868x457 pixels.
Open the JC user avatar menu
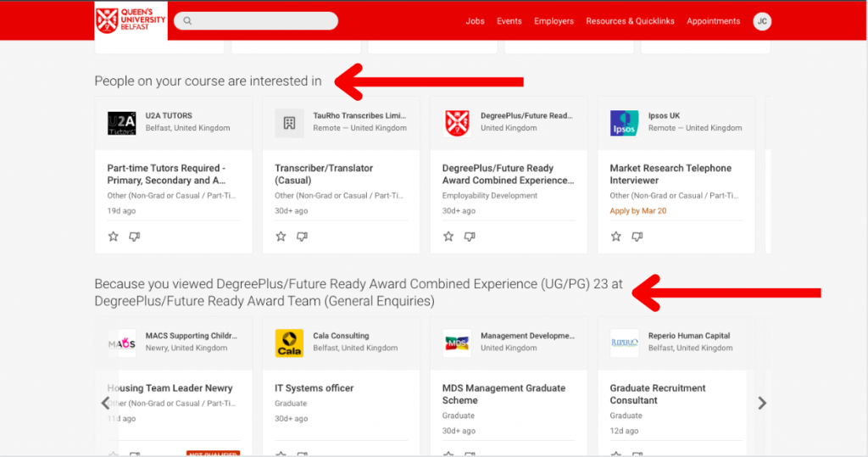(x=762, y=21)
